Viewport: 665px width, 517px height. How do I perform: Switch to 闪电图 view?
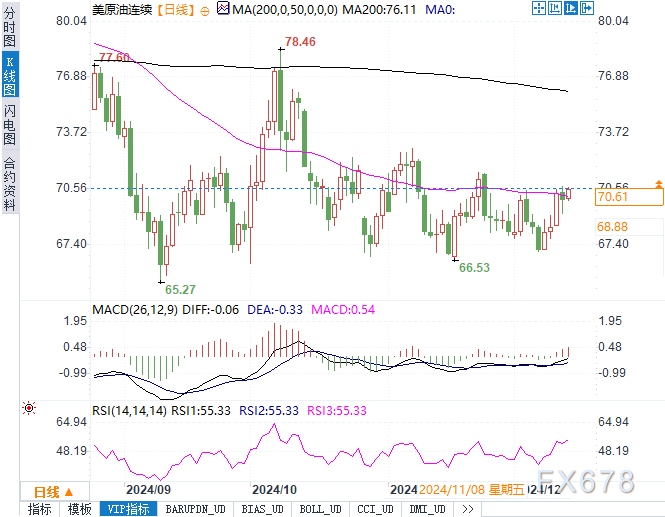10,125
